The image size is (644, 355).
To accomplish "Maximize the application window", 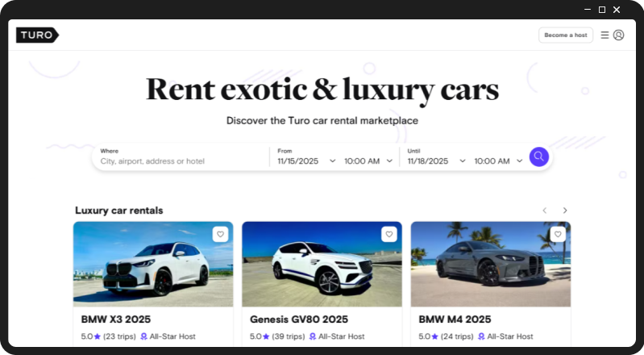I will pyautogui.click(x=602, y=10).
